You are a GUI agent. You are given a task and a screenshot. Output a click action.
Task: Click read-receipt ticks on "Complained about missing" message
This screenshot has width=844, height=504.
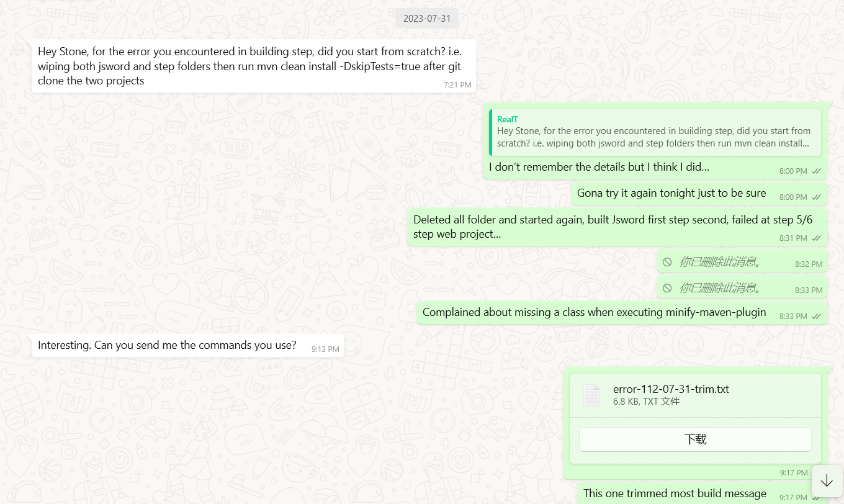click(817, 316)
